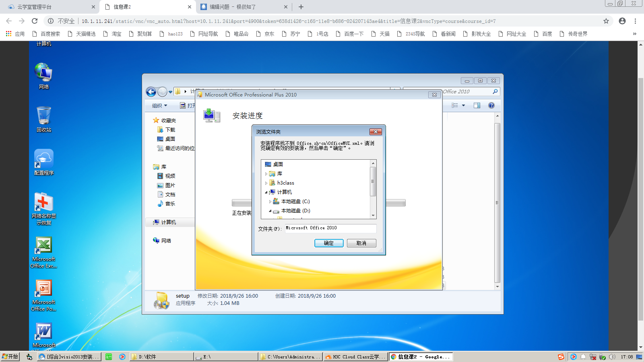644x362 pixels.
Task: Click the Sogou input method tray icon
Action: (561, 357)
